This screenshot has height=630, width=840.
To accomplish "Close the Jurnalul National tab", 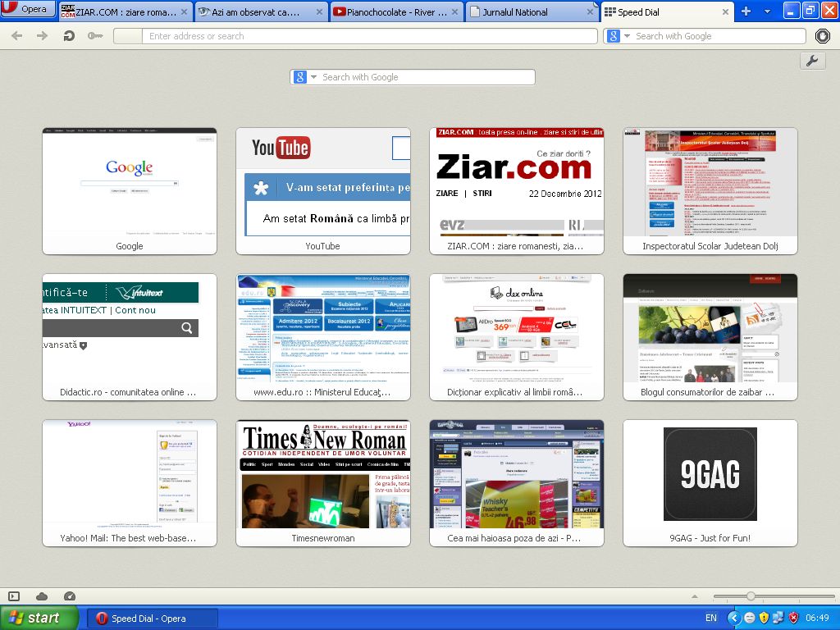I will (x=591, y=11).
